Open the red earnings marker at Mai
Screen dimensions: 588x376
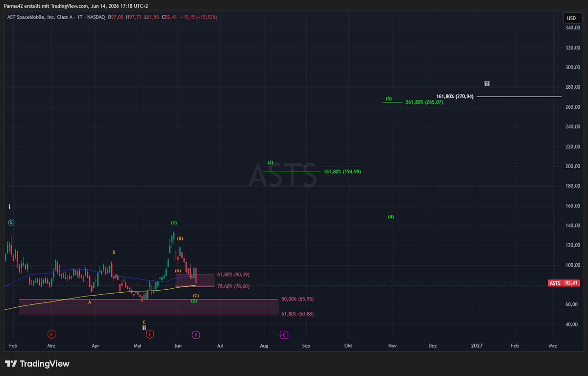click(x=150, y=334)
